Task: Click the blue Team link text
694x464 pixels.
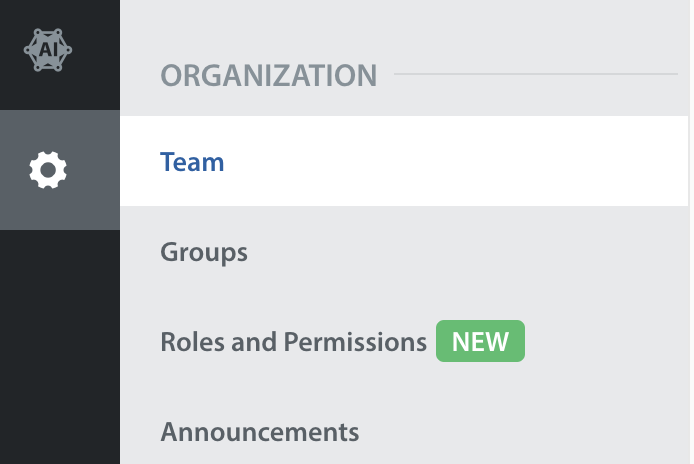Action: tap(192, 162)
